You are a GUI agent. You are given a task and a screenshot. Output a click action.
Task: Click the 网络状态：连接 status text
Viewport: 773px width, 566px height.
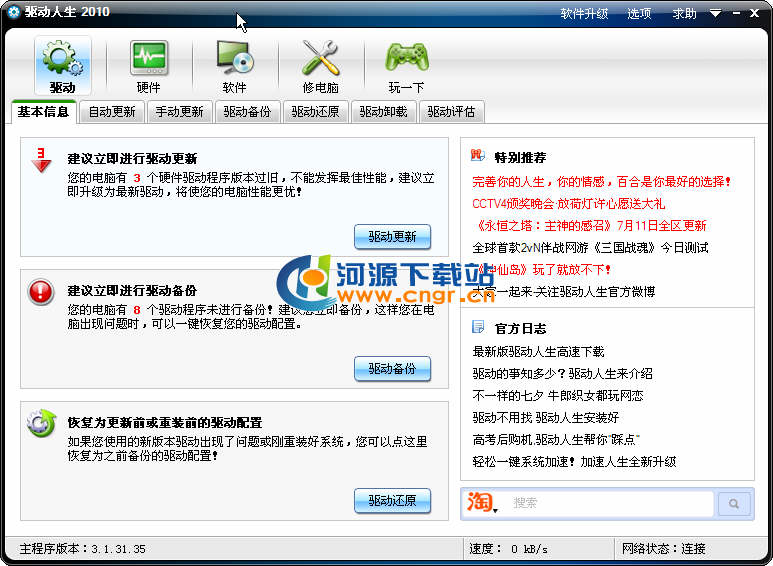[664, 549]
